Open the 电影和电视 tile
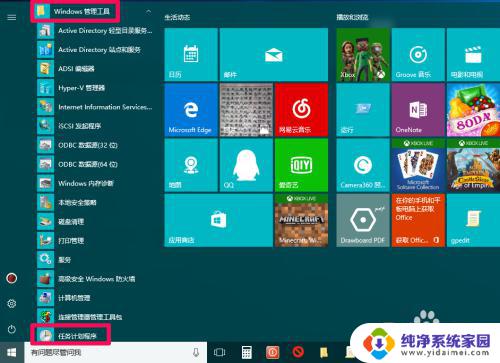Screen dimensions: 500x363 (473, 55)
